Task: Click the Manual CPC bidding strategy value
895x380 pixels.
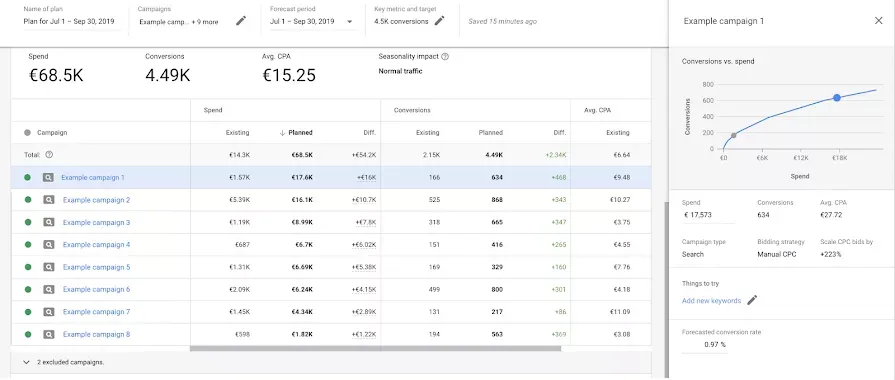Action: [776, 254]
